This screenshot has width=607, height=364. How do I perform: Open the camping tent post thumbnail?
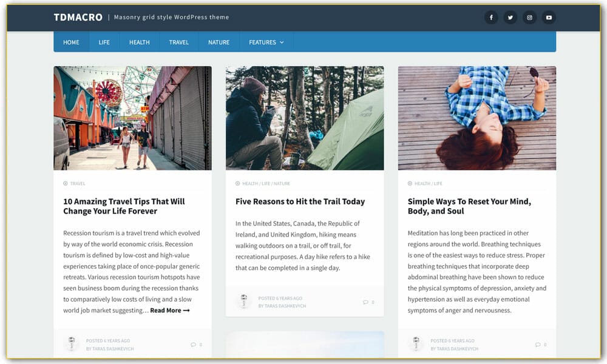(305, 118)
